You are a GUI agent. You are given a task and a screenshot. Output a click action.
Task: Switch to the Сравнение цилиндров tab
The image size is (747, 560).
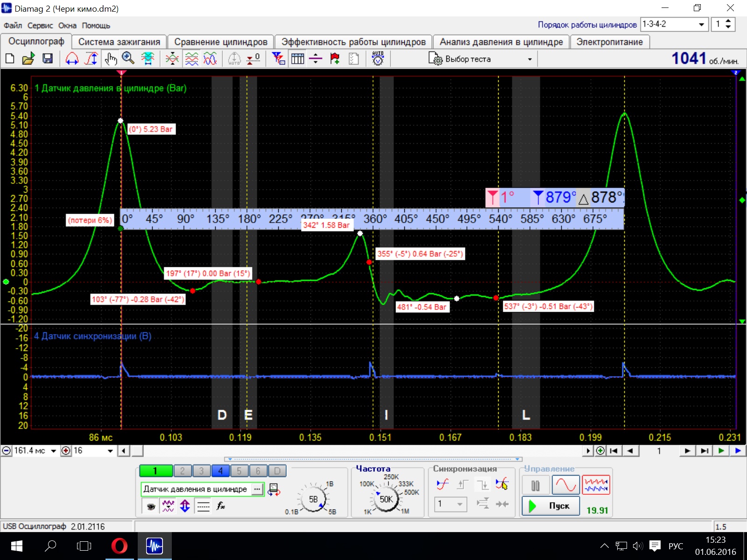coord(221,42)
